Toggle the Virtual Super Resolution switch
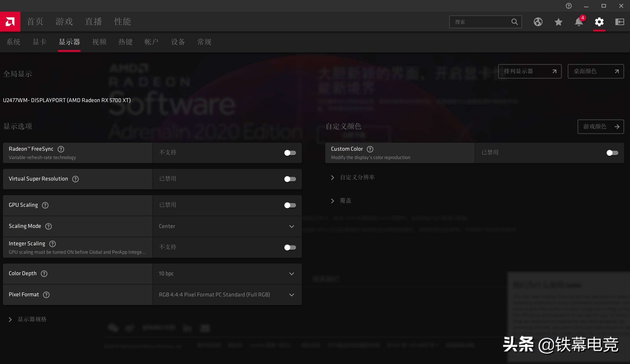The width and height of the screenshot is (630, 364). 289,179
